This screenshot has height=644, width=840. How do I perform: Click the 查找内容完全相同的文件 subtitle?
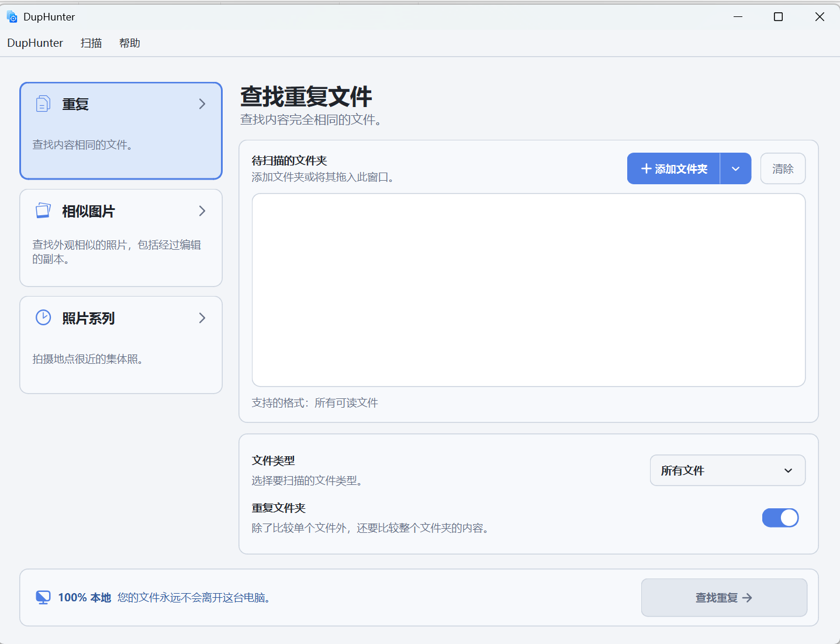click(x=311, y=119)
